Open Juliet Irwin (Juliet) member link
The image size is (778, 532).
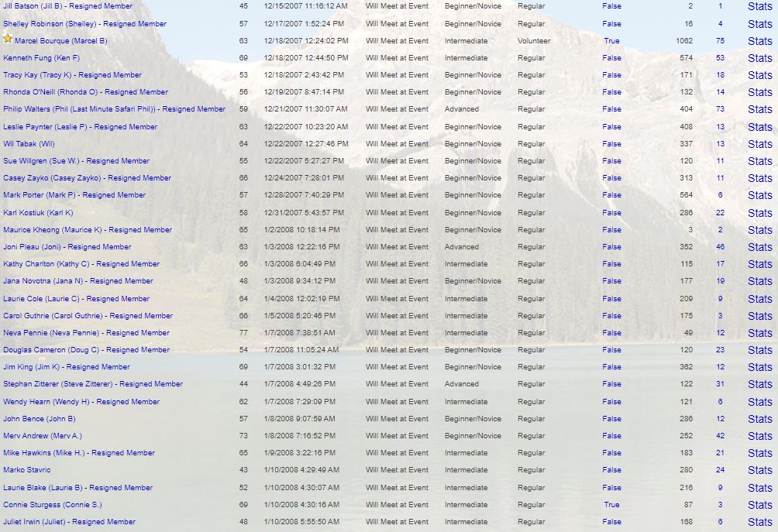70,522
